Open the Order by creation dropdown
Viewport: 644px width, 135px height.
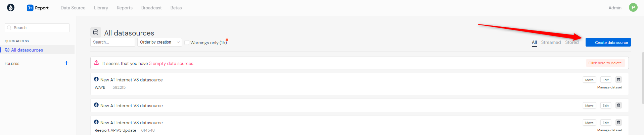coord(159,42)
